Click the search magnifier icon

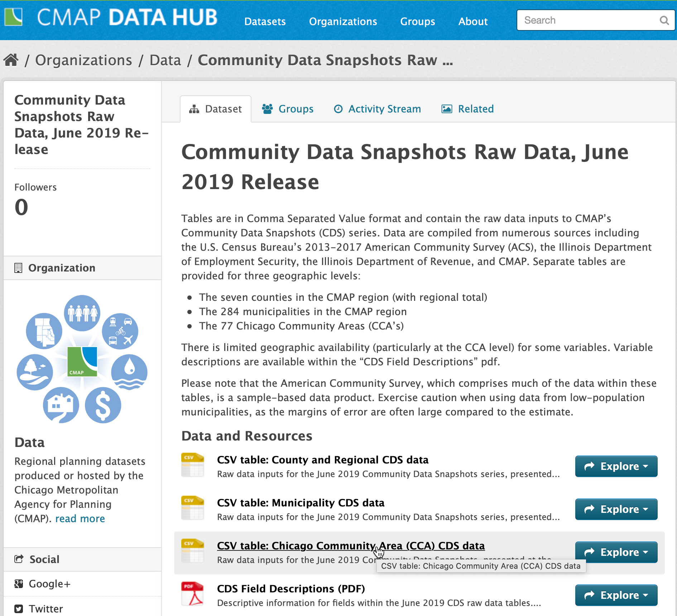click(664, 20)
